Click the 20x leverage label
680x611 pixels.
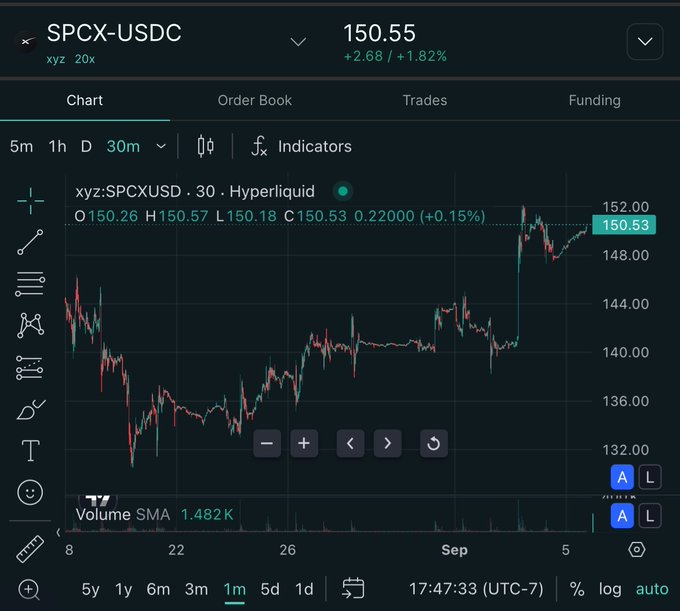pyautogui.click(x=85, y=59)
